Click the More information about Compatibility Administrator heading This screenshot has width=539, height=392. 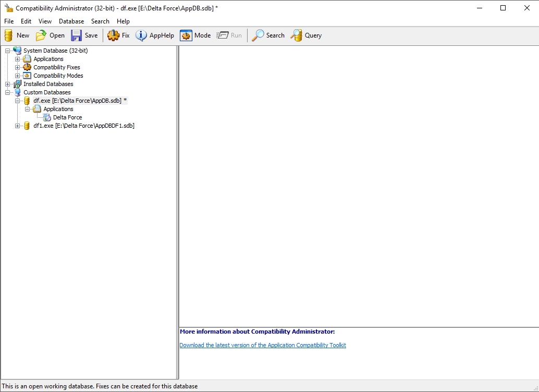point(257,332)
